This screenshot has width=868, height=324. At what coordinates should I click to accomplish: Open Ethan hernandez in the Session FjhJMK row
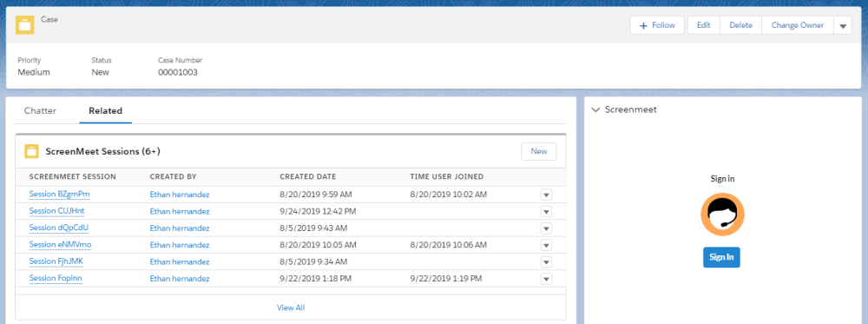tap(180, 261)
